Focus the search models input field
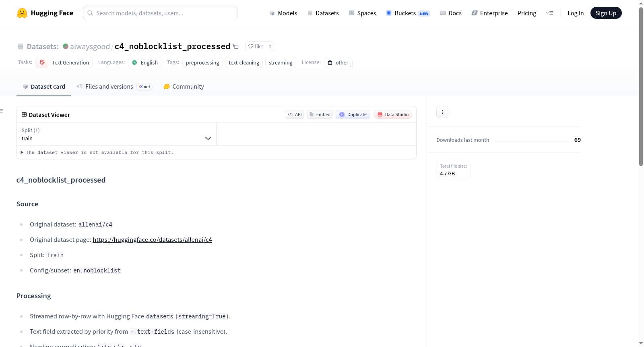The height and width of the screenshot is (347, 644). tap(160, 13)
